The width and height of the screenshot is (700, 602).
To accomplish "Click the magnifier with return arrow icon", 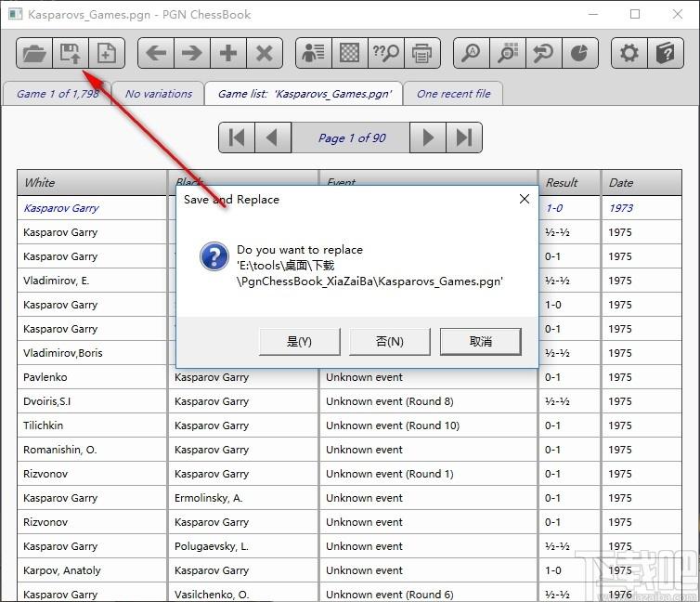I will point(544,53).
